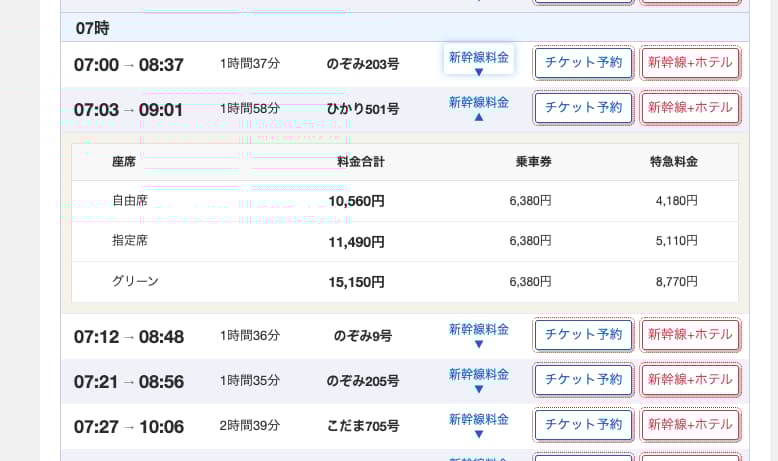
Task: Click duration 1時間36分
Action: coord(250,335)
